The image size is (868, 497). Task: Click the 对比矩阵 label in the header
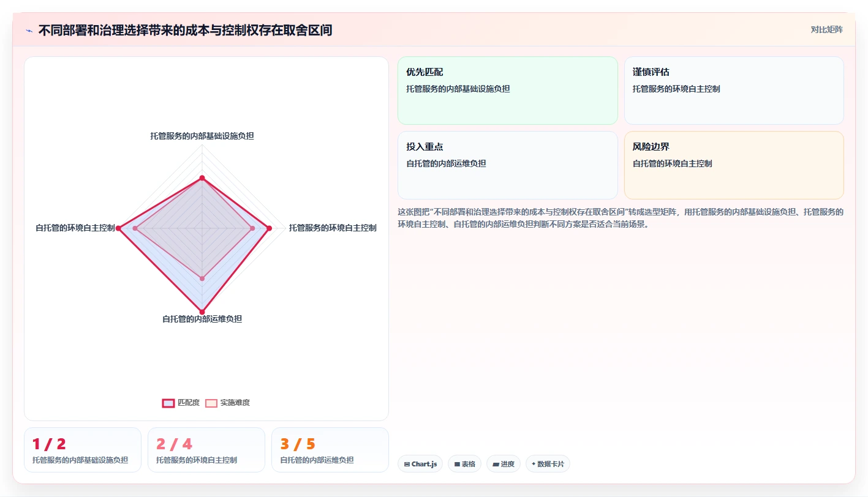click(x=826, y=29)
